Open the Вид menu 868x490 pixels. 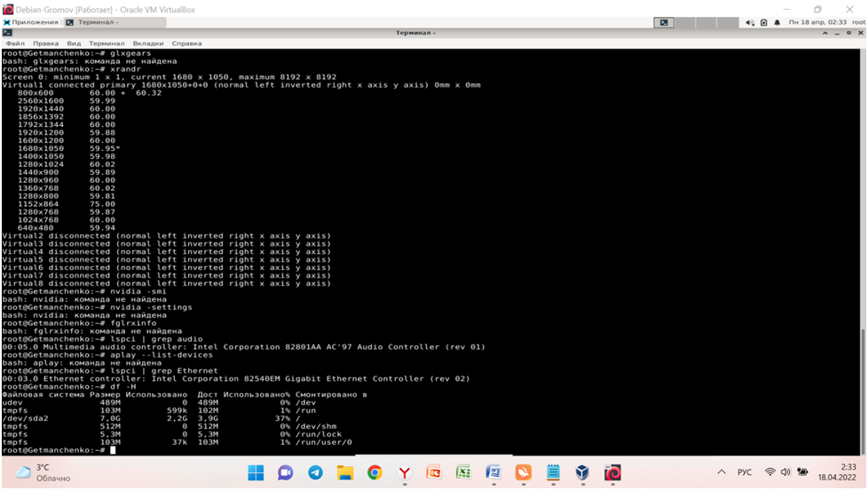point(74,43)
